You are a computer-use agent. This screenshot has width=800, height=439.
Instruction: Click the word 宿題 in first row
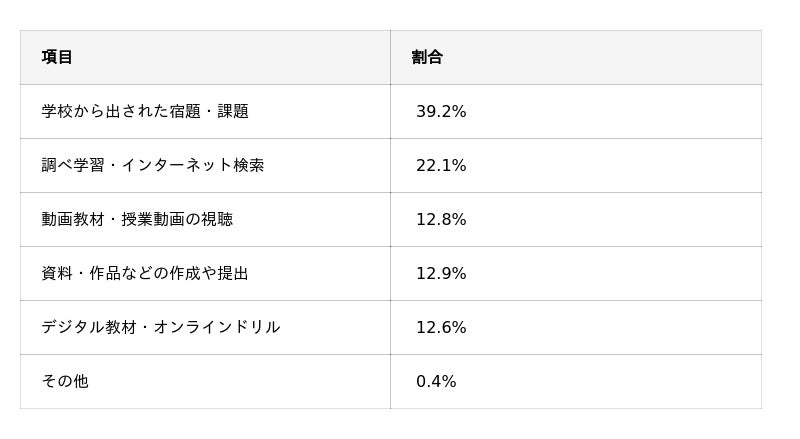pos(186,111)
